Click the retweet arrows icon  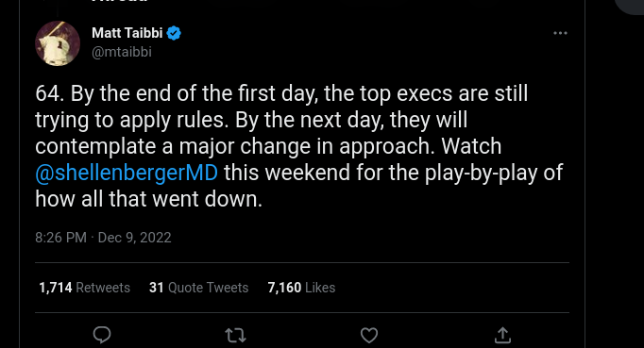coord(236,336)
